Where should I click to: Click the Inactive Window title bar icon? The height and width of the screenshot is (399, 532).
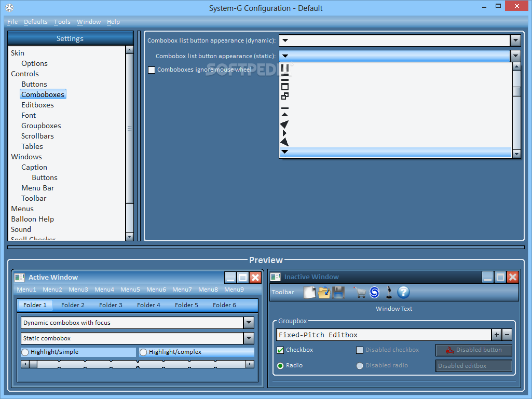click(x=275, y=277)
